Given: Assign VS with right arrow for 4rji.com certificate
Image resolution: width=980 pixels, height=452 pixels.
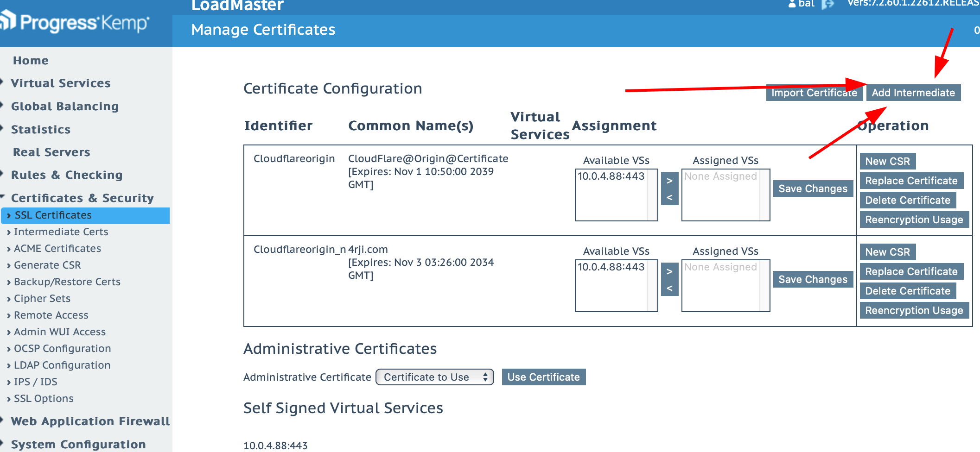Looking at the screenshot, I should pos(669,271).
